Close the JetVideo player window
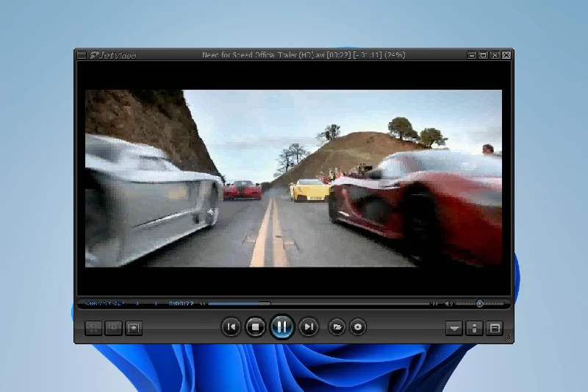588x392 pixels. (506, 55)
